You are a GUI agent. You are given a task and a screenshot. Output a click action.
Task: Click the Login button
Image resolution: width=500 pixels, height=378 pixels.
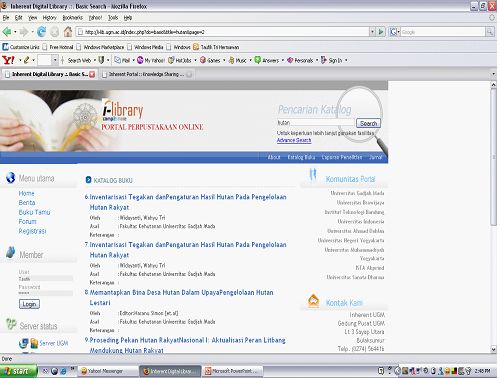[29, 304]
